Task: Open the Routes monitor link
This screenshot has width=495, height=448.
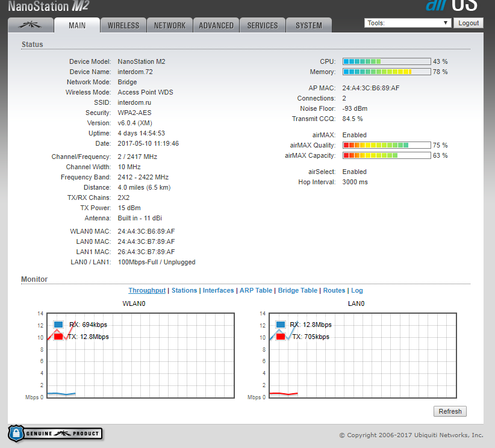Action: pyautogui.click(x=334, y=290)
